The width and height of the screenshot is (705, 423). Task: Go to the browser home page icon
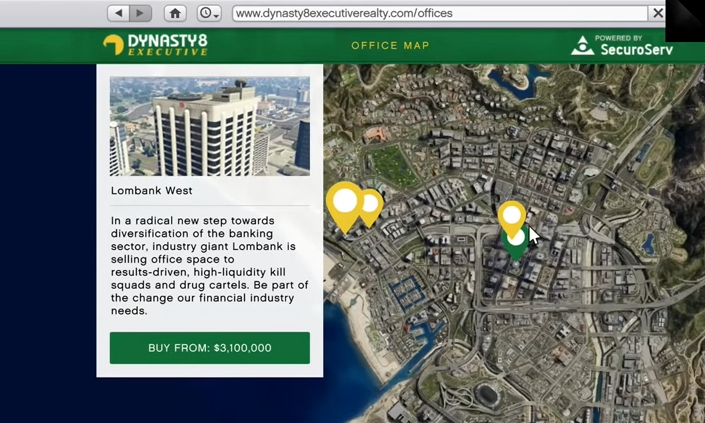tap(175, 13)
